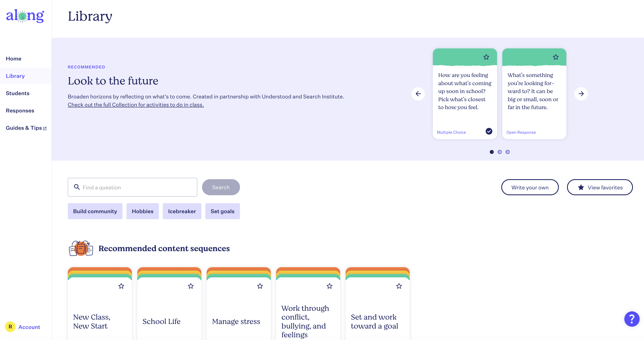Select the second carousel pagination dot
This screenshot has width=644, height=340.
click(x=500, y=152)
